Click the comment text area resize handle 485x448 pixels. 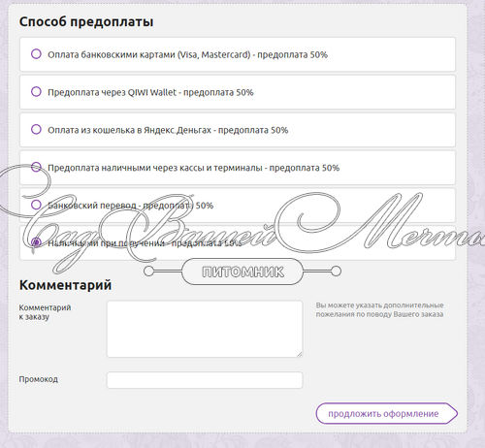point(300,354)
